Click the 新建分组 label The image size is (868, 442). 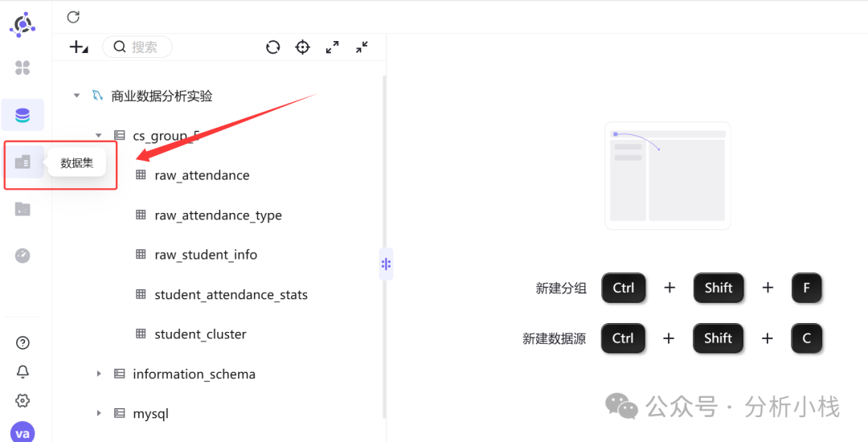[561, 289]
